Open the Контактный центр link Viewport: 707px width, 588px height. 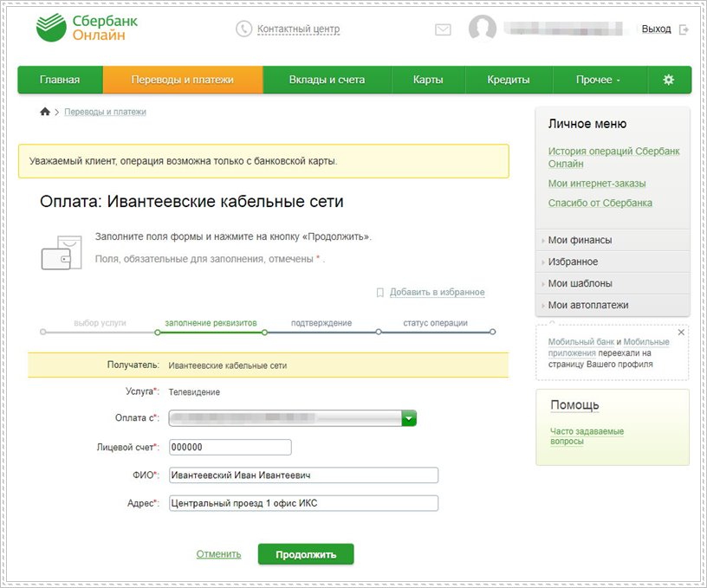coord(298,29)
